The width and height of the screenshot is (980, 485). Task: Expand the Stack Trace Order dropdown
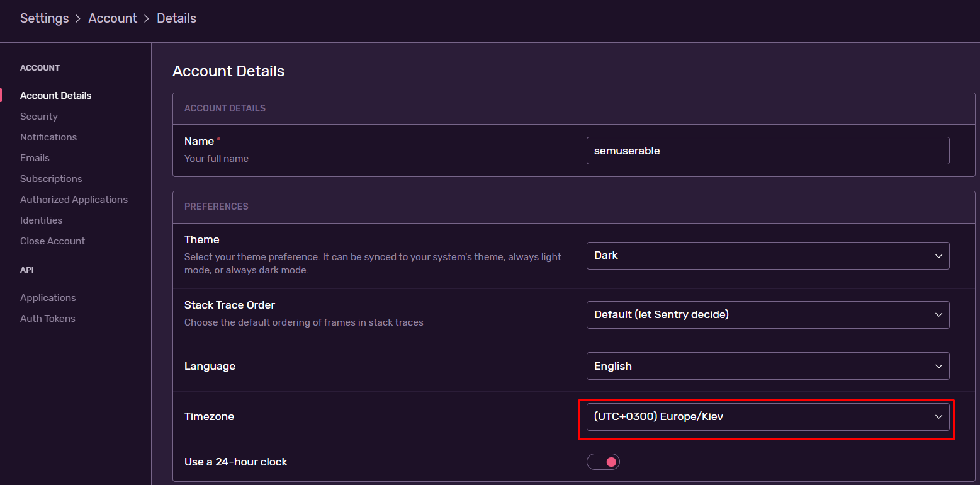pos(767,315)
